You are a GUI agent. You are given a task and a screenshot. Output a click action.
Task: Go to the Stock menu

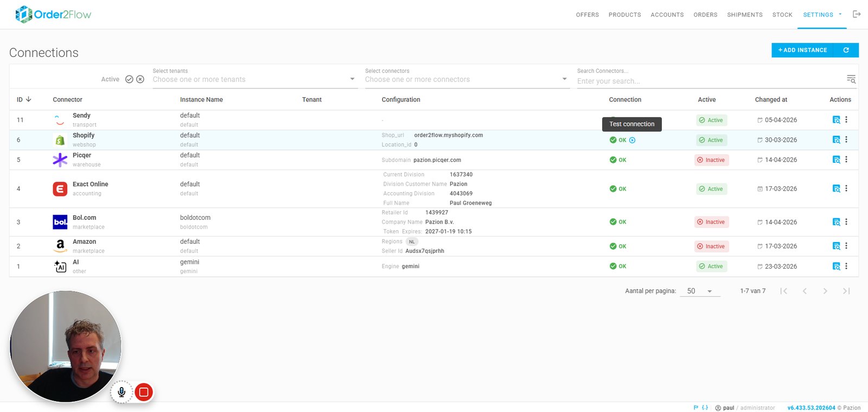click(x=782, y=15)
